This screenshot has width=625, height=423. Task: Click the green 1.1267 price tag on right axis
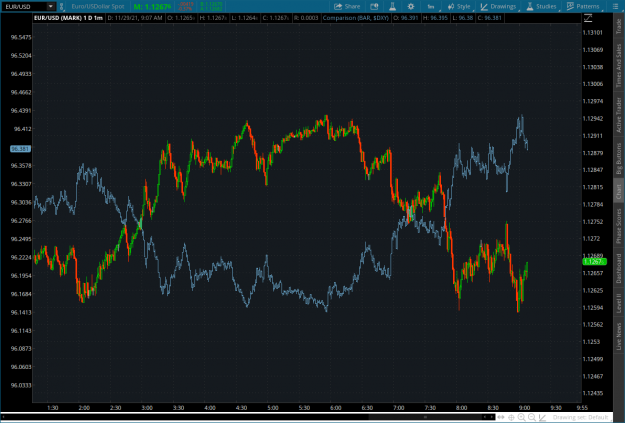594,262
